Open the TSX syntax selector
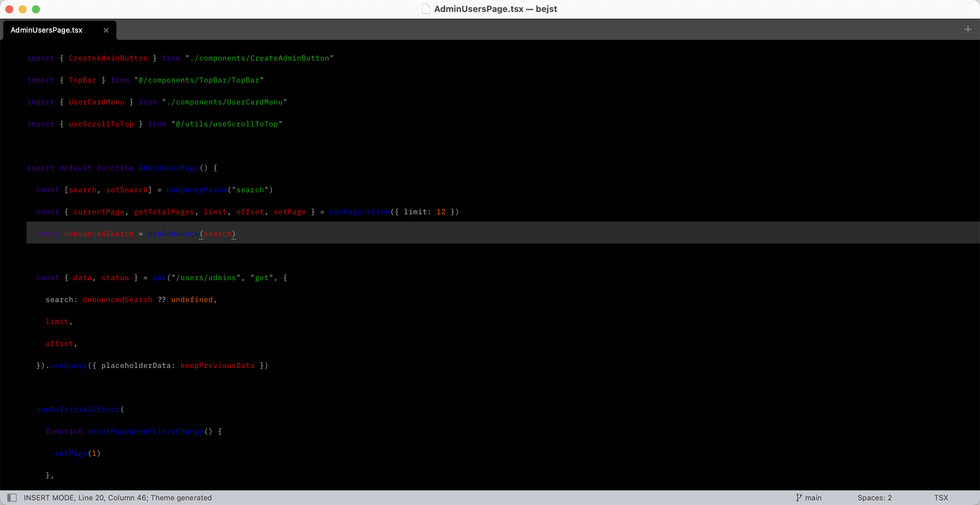 point(941,497)
